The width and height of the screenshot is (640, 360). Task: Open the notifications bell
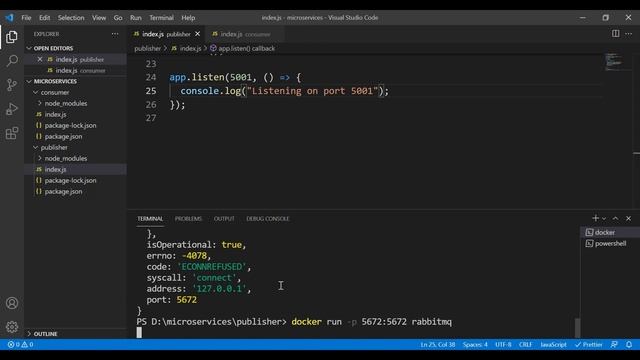point(629,344)
